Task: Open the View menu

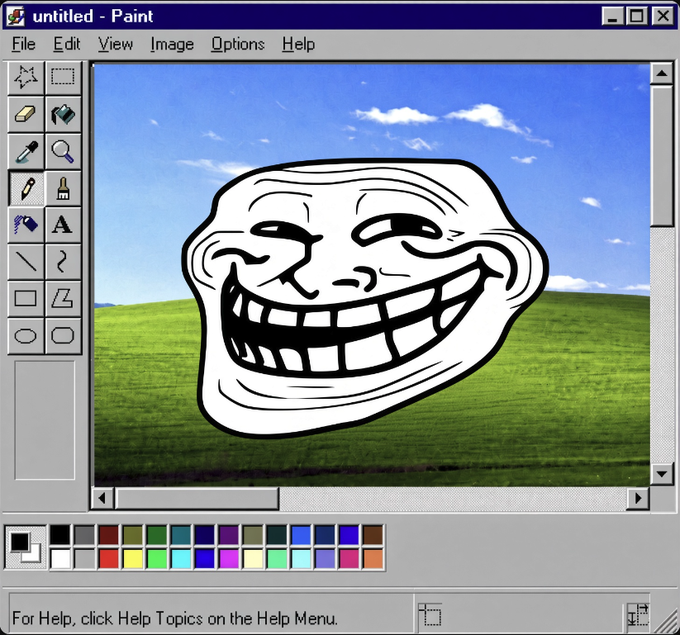Action: click(115, 44)
